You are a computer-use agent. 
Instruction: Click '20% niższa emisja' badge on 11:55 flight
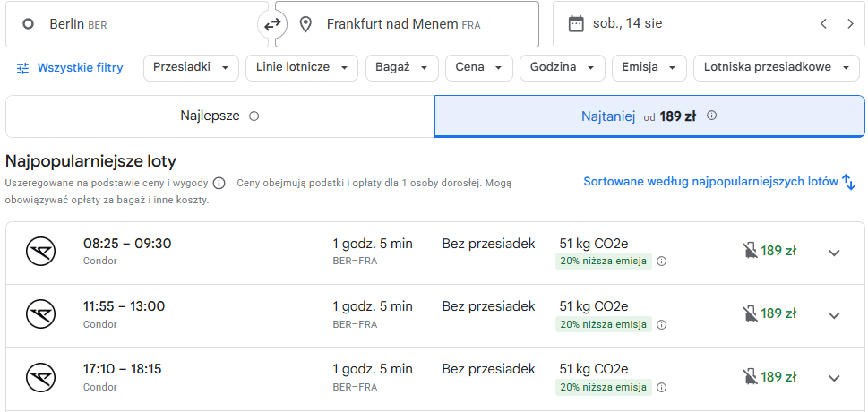[x=604, y=324]
